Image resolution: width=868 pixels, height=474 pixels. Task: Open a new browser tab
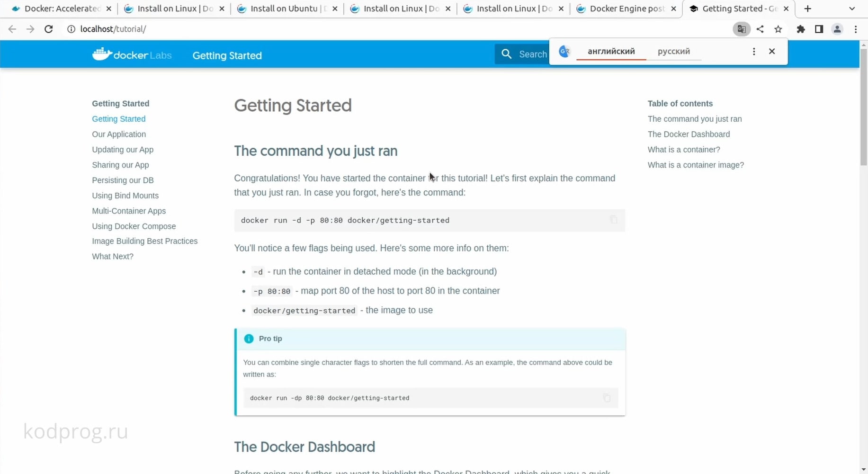coord(808,9)
